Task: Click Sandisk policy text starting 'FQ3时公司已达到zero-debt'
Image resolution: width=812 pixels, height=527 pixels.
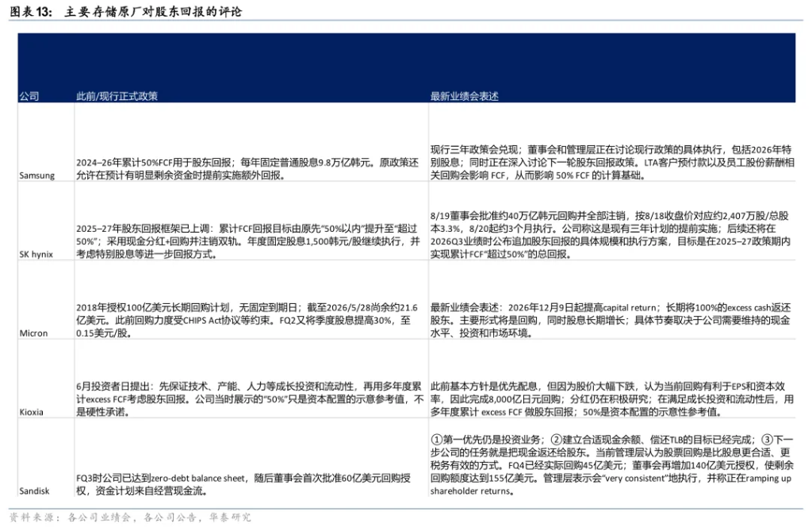Action: 243,484
